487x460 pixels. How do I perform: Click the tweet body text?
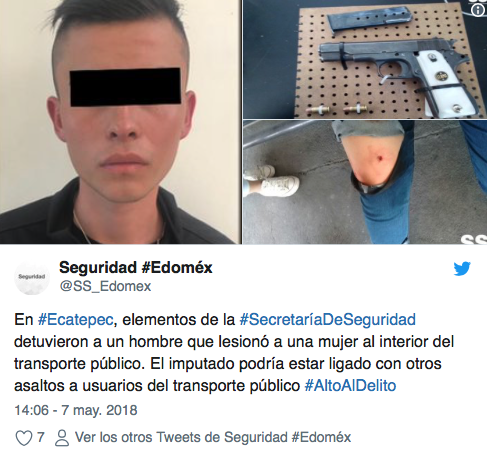click(x=234, y=353)
